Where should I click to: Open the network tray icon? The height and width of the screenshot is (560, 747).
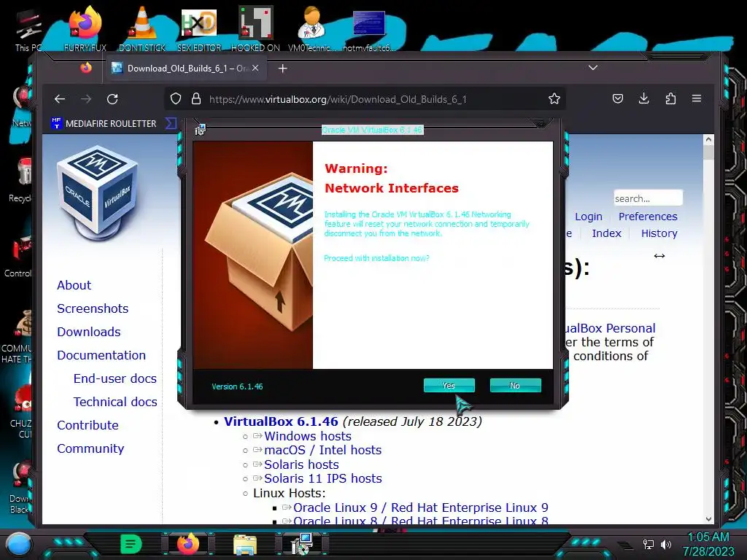tap(649, 544)
